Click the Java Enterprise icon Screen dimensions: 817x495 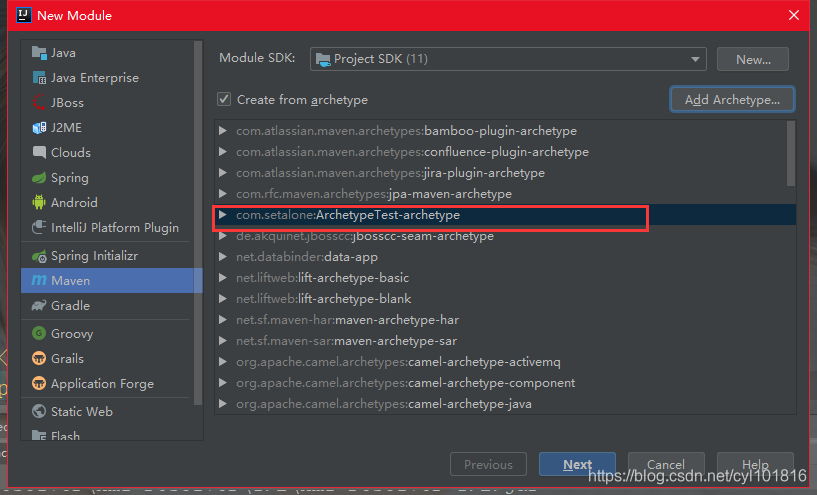[39, 78]
